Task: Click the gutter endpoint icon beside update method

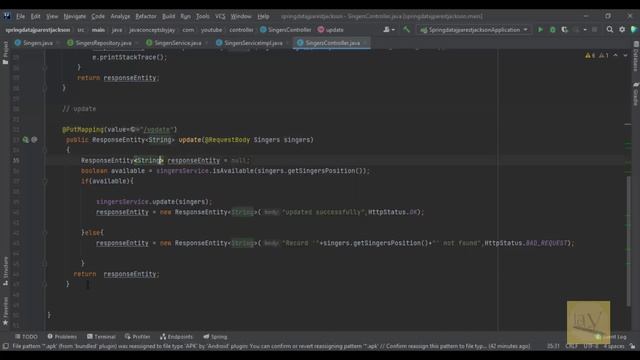Action: [26, 140]
